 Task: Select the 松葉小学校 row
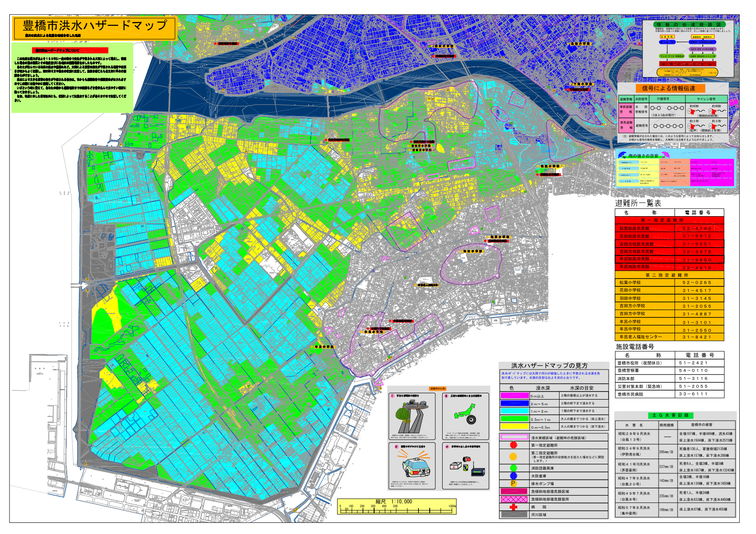click(x=669, y=283)
